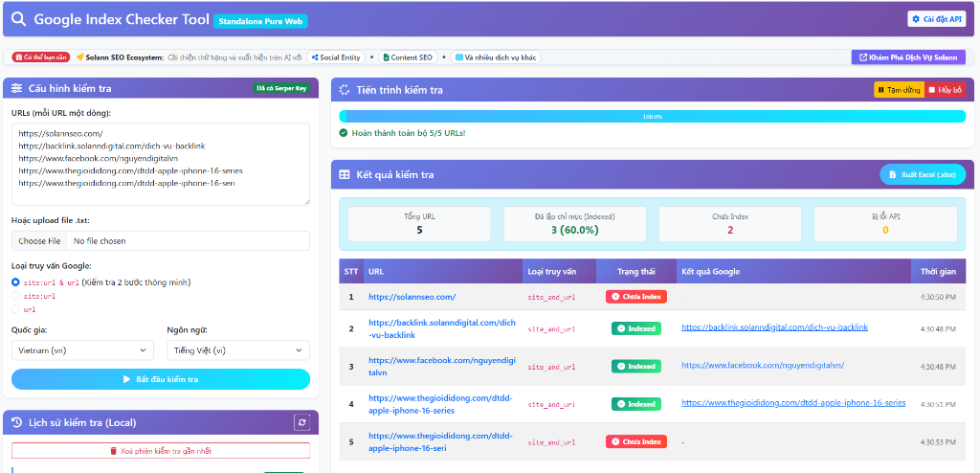Click the Đã có Serper Key badge
The image size is (980, 473).
(x=281, y=88)
